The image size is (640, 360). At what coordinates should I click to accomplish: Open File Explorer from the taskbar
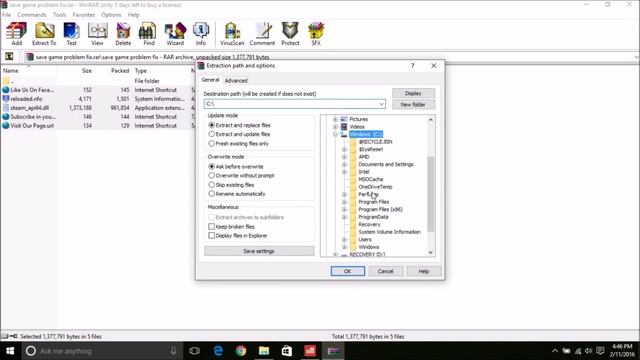pyautogui.click(x=264, y=351)
